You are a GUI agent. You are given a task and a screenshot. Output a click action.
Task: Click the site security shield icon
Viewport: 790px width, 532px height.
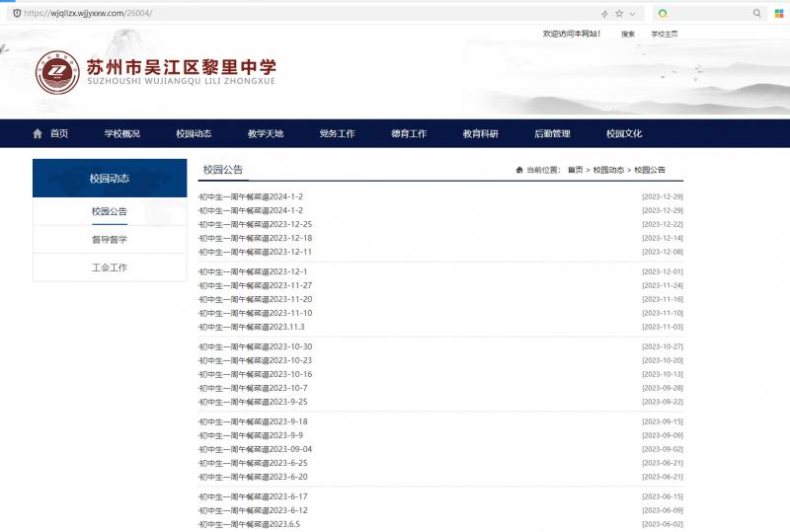tap(17, 14)
